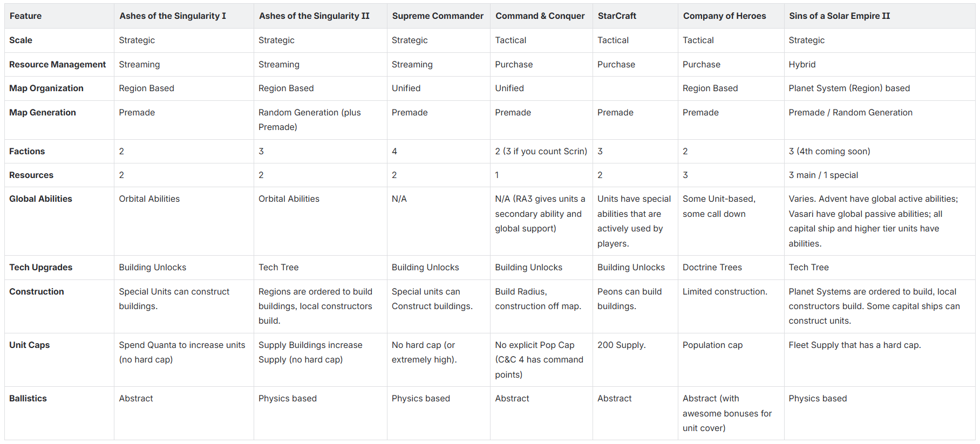980x444 pixels.
Task: Click the '2 (3 if you count Scrin)' cell
Action: 541,152
